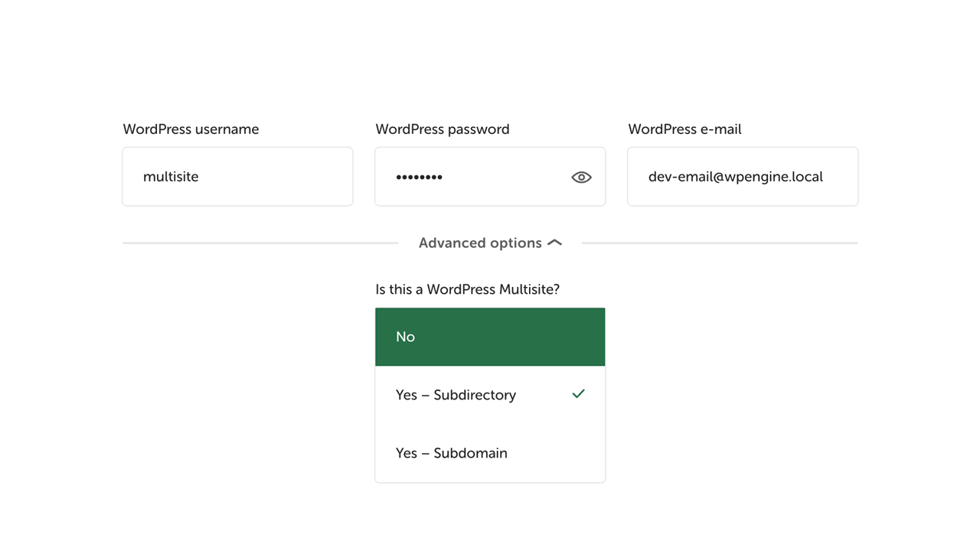Focus the WordPress e-mail input box
The width and height of the screenshot is (980, 551).
(743, 177)
